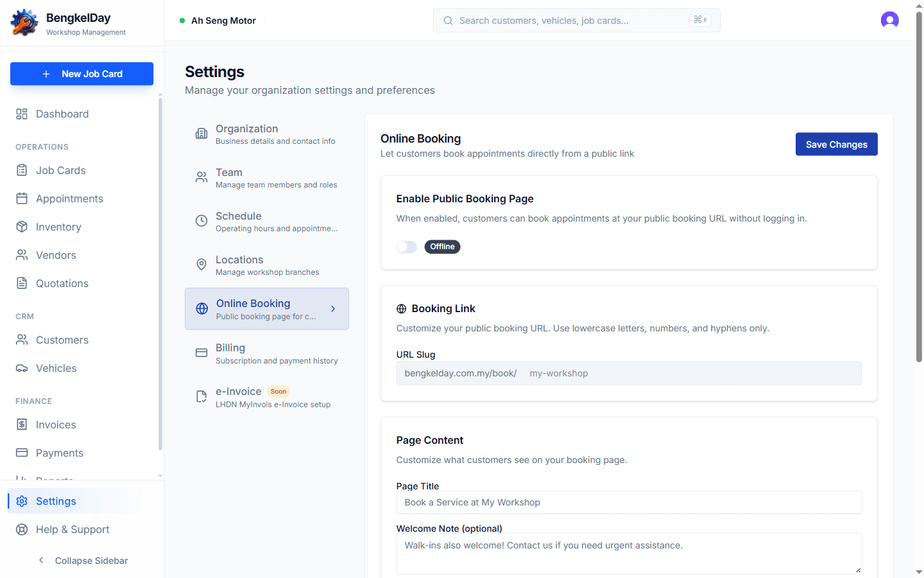Screen dimensions: 924x578
Task: Go to Job Cards
Action: (81, 170)
